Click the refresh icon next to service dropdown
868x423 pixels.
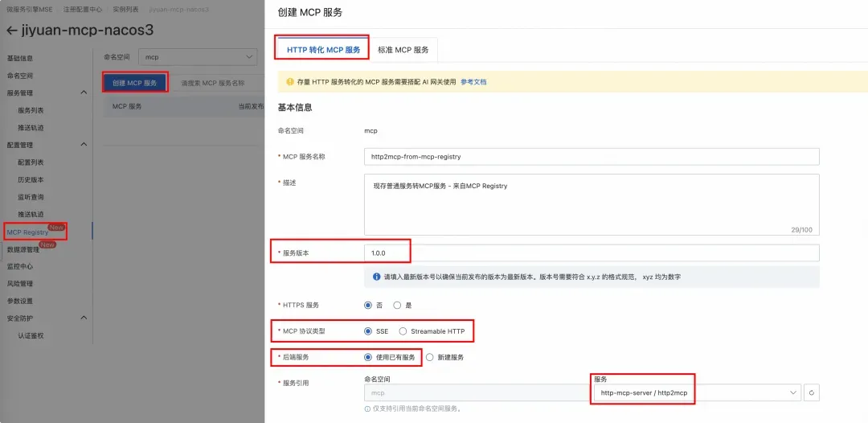(812, 393)
